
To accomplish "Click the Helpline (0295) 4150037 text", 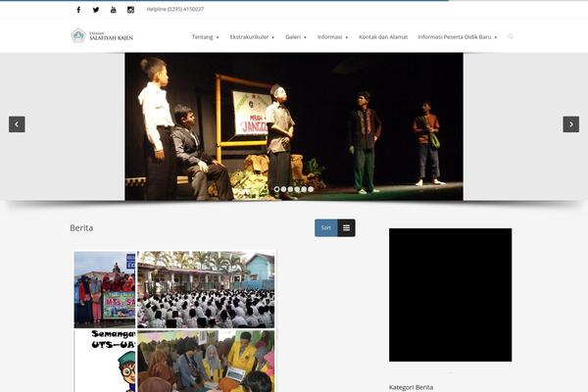I will click(x=175, y=10).
